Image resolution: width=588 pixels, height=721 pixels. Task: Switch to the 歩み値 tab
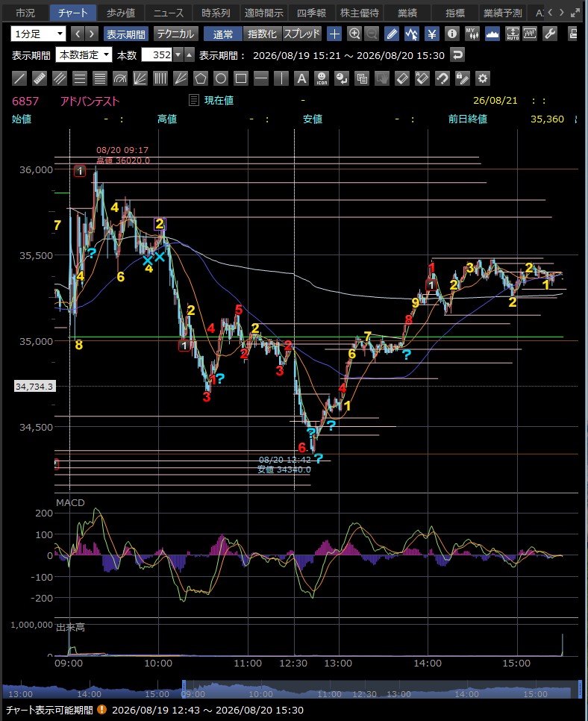(120, 13)
